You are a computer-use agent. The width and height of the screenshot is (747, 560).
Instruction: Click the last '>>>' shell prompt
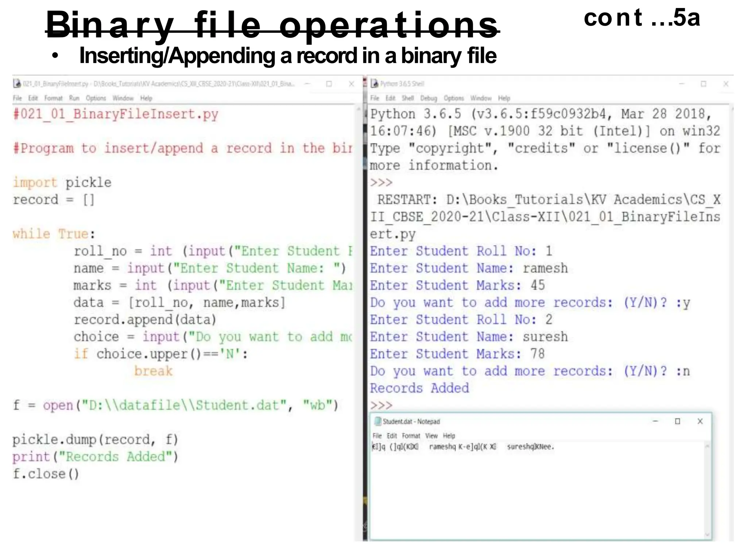381,405
